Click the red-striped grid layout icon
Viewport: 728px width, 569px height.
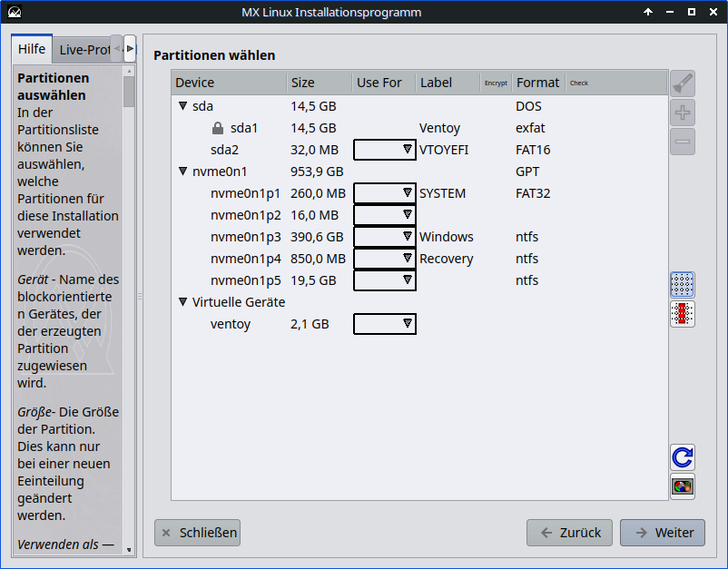682,314
